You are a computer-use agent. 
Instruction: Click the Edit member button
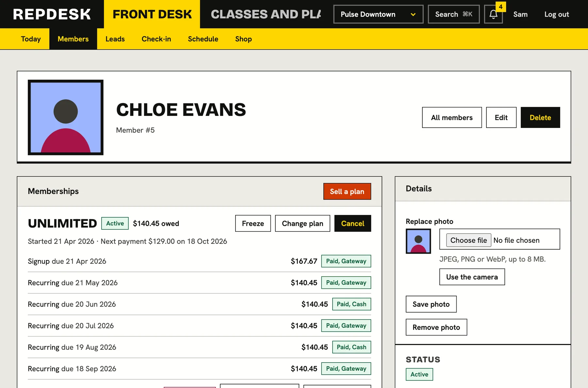(501, 117)
